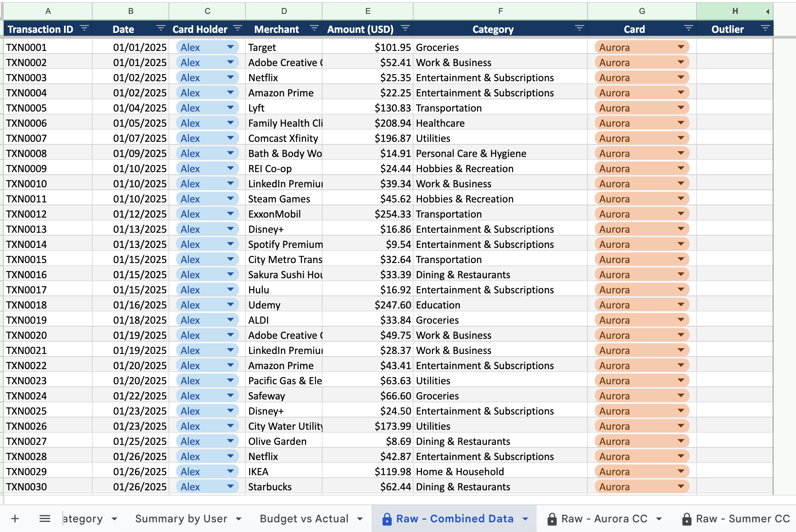The height and width of the screenshot is (532, 796).
Task: Open Card dropdown for TXN0029
Action: [681, 471]
